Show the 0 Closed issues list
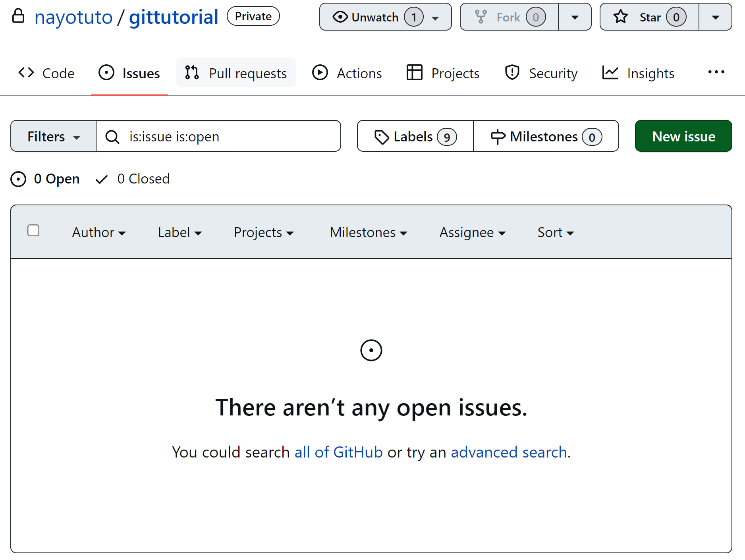 pyautogui.click(x=133, y=179)
